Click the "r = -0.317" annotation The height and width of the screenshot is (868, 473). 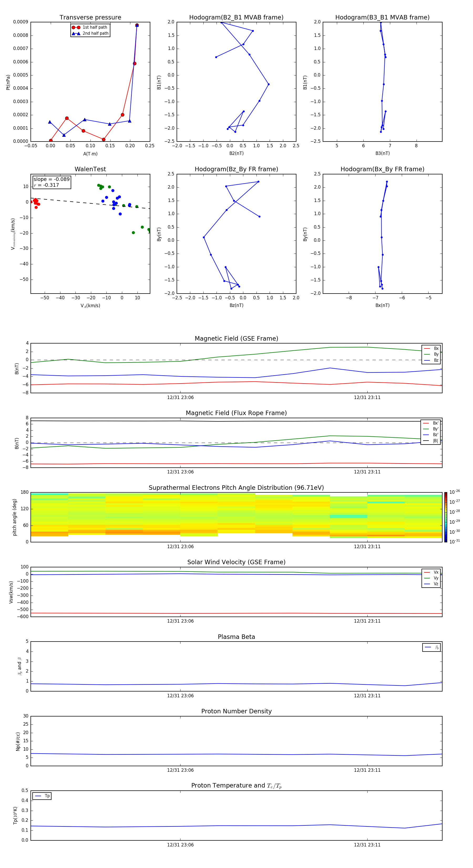coord(47,185)
